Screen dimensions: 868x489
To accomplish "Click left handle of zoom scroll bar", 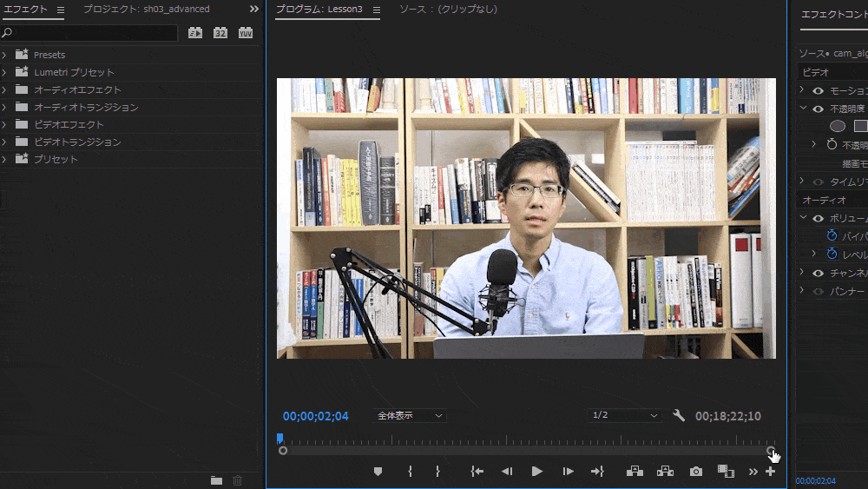I will [283, 451].
